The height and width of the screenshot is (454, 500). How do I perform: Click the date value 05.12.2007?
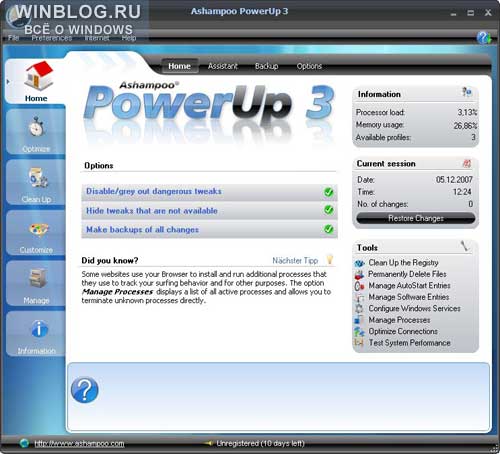coord(454,180)
